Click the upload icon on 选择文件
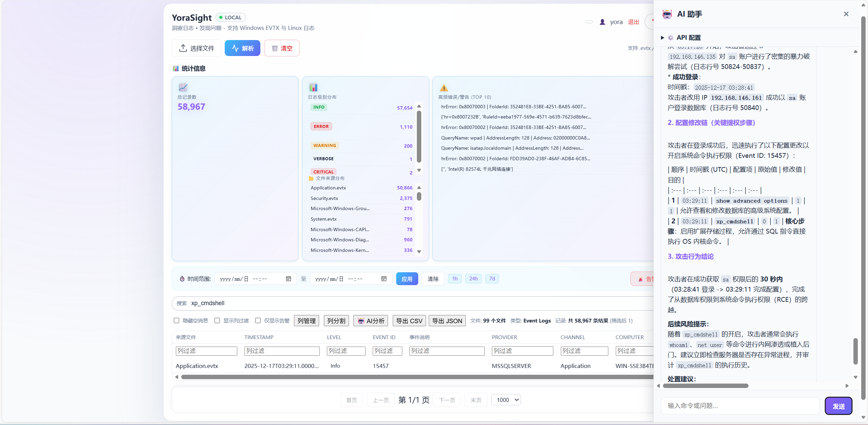 coord(183,48)
